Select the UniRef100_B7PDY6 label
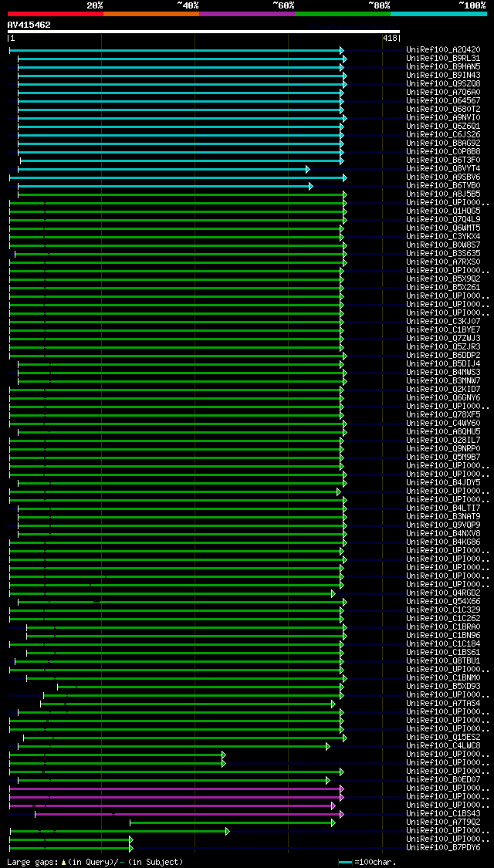Viewport: 494px width, 868px height. [x=443, y=847]
